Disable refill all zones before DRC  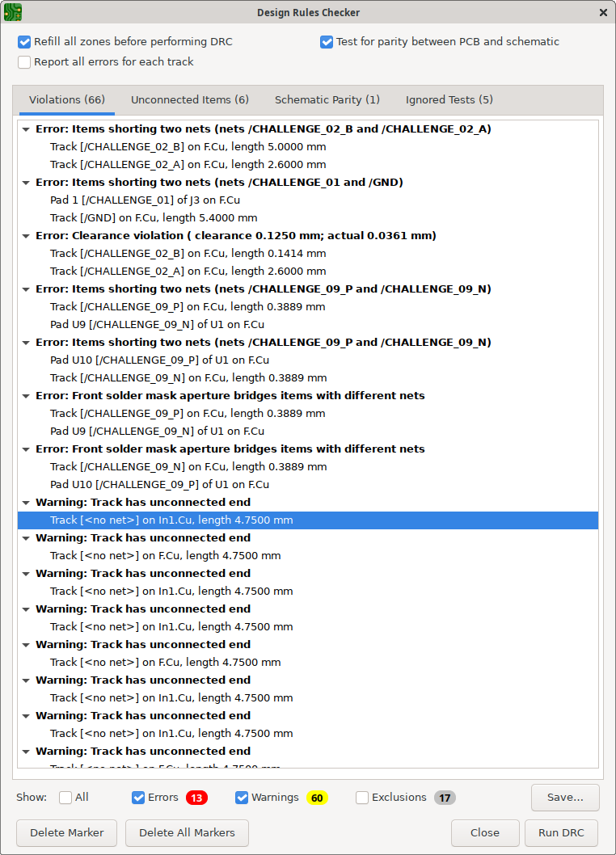pos(25,42)
